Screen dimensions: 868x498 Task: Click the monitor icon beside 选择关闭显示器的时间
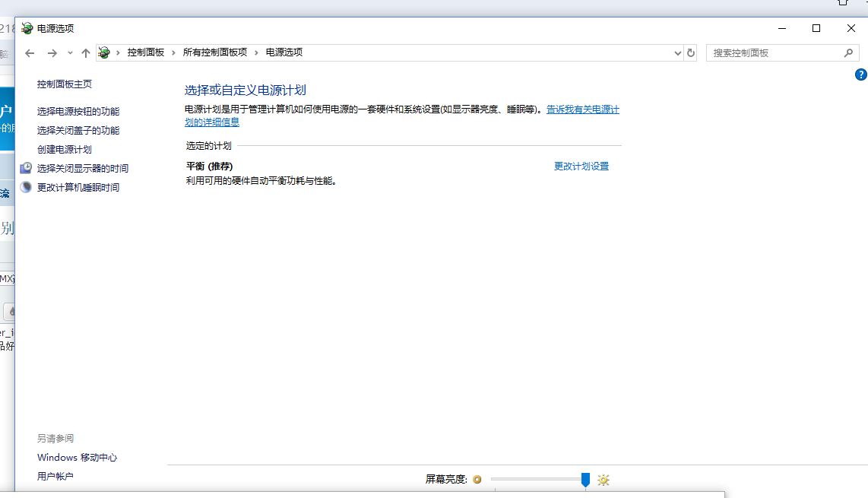pos(26,168)
